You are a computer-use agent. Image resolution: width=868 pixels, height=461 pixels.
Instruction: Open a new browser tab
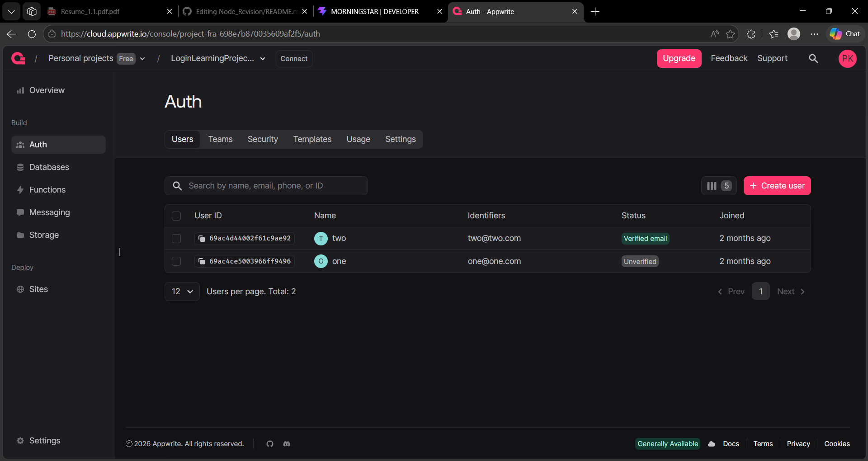click(595, 12)
